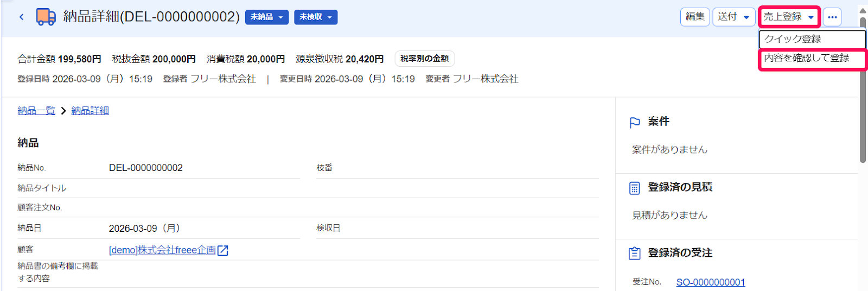Click the 納品詳細 breadcrumb link
The height and width of the screenshot is (291, 868).
(x=90, y=111)
